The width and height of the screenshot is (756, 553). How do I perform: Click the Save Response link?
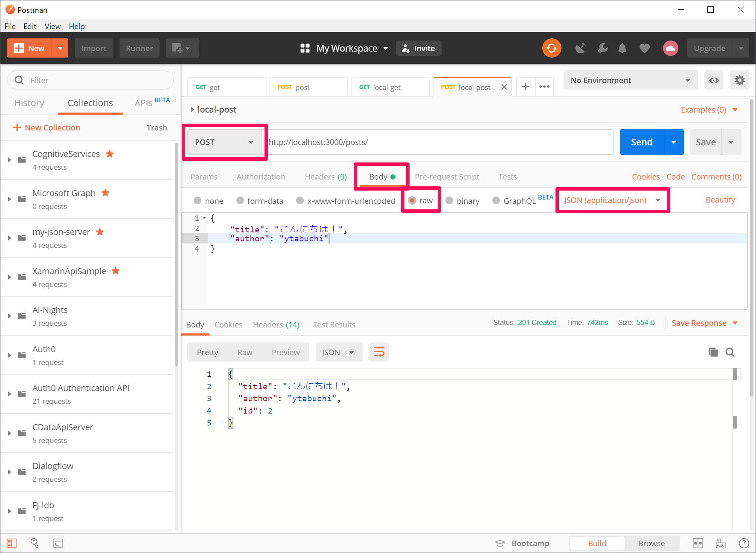pos(699,323)
